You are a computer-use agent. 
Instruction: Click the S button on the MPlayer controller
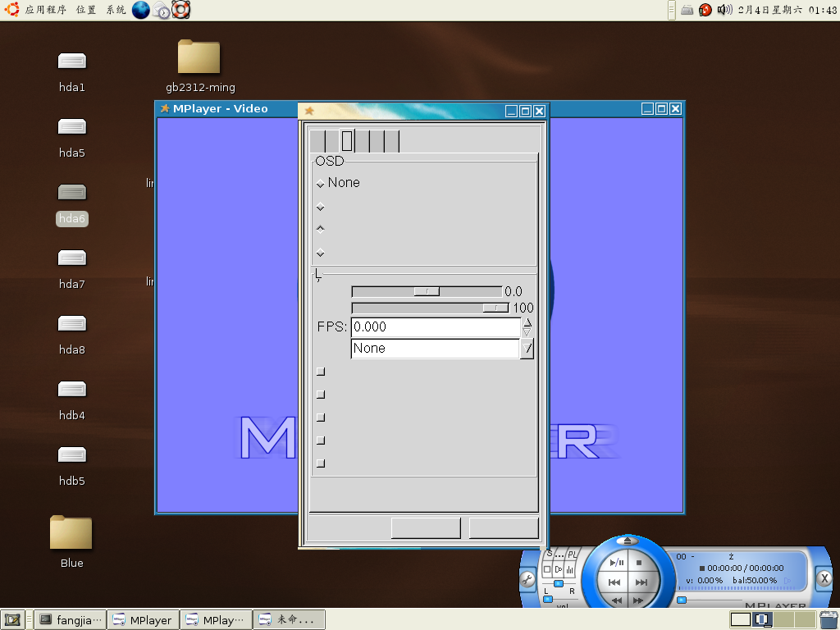point(549,553)
